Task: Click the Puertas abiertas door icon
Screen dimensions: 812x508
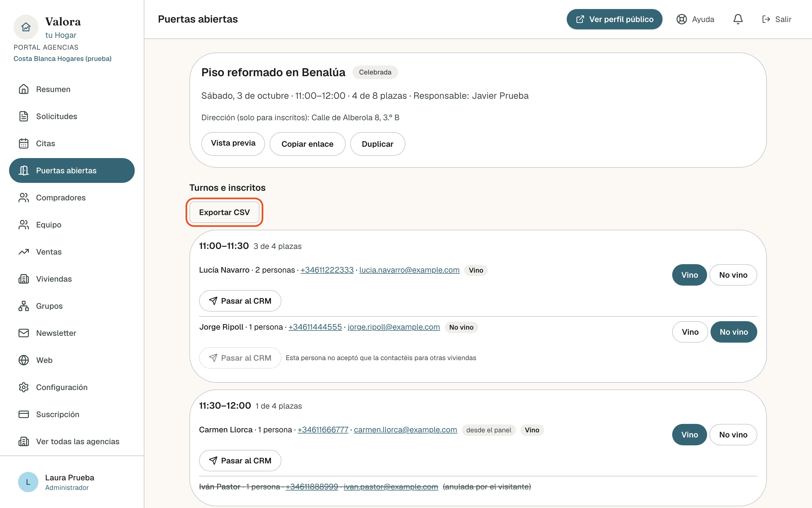Action: 23,170
